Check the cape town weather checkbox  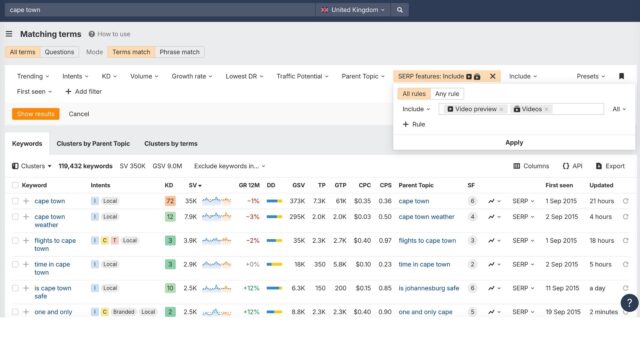point(15,217)
